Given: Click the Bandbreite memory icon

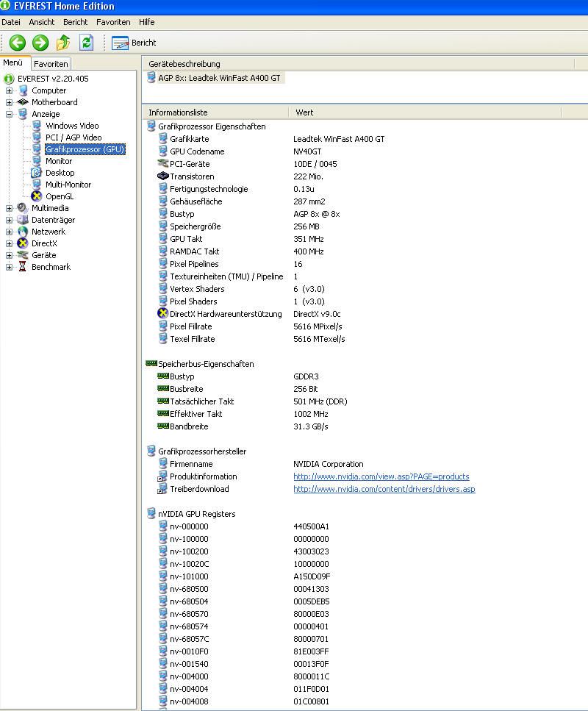Looking at the screenshot, I should pyautogui.click(x=162, y=426).
